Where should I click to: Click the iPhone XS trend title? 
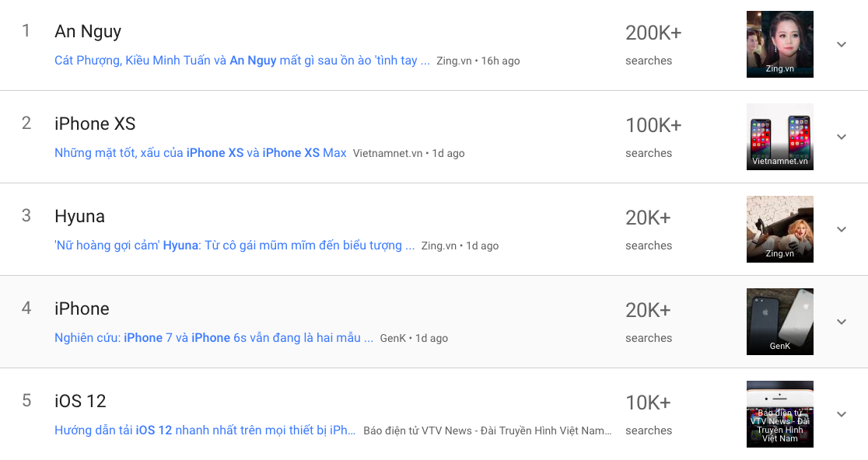point(95,124)
